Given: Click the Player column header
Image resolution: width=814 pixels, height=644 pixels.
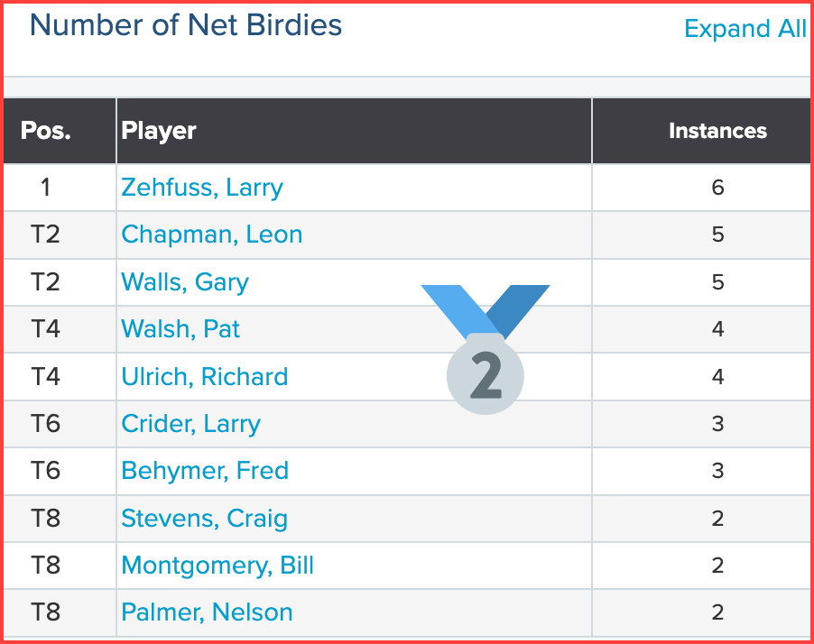Looking at the screenshot, I should tap(159, 130).
